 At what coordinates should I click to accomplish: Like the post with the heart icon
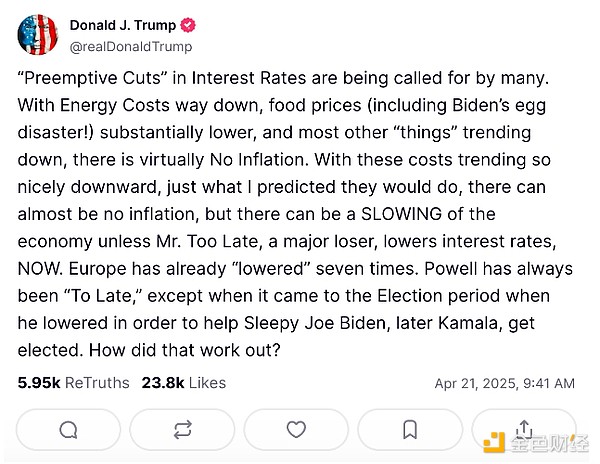pos(296,430)
